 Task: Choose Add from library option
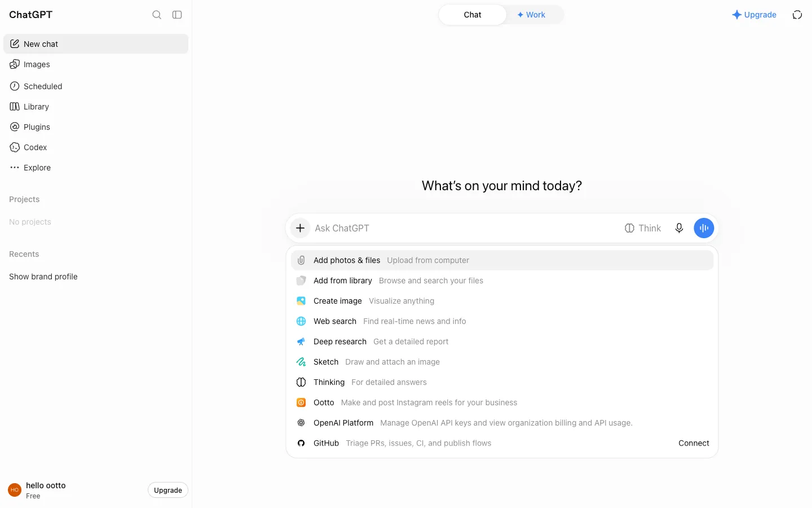(502, 281)
